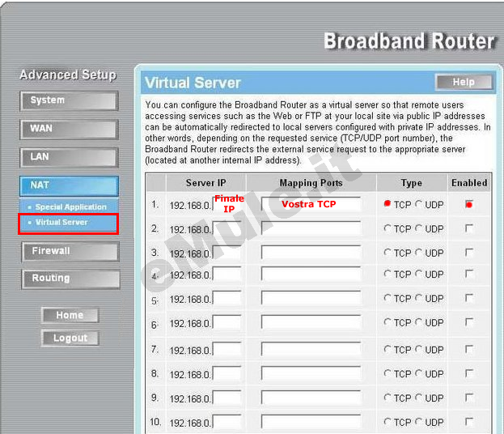Toggle the Enabled checkbox in row 5
Viewport: 504px width, 434px height.
click(x=469, y=299)
